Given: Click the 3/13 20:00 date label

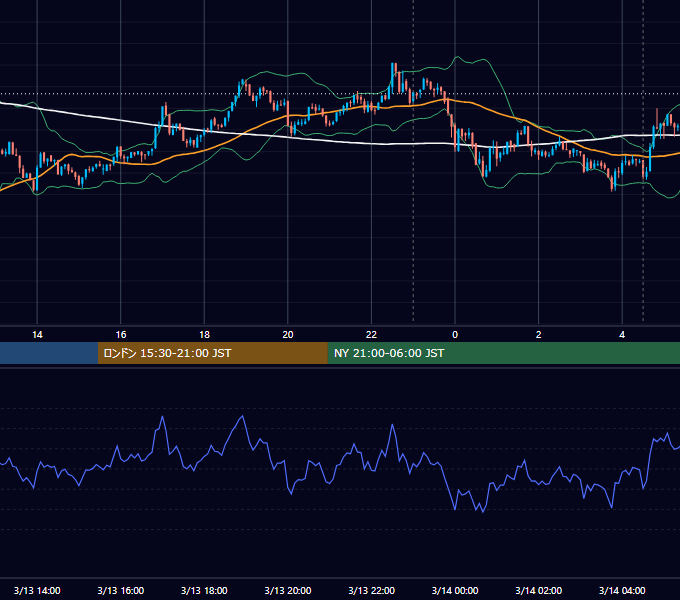Looking at the screenshot, I should 288,590.
